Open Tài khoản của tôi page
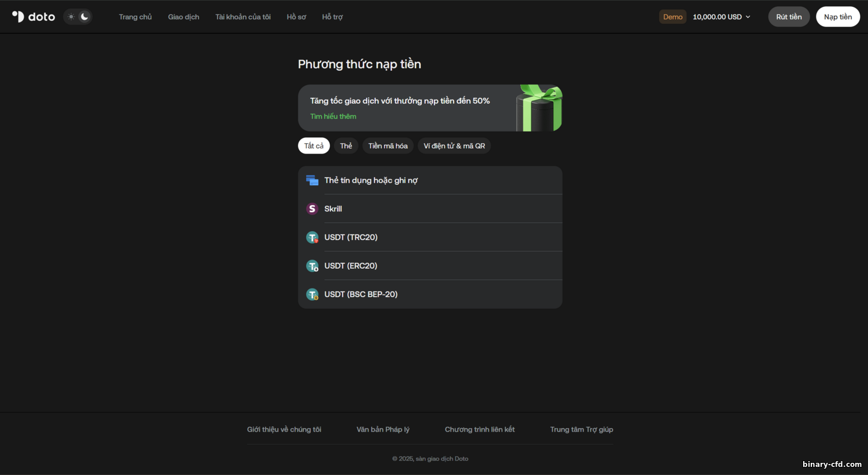The width and height of the screenshot is (868, 475). click(x=243, y=17)
